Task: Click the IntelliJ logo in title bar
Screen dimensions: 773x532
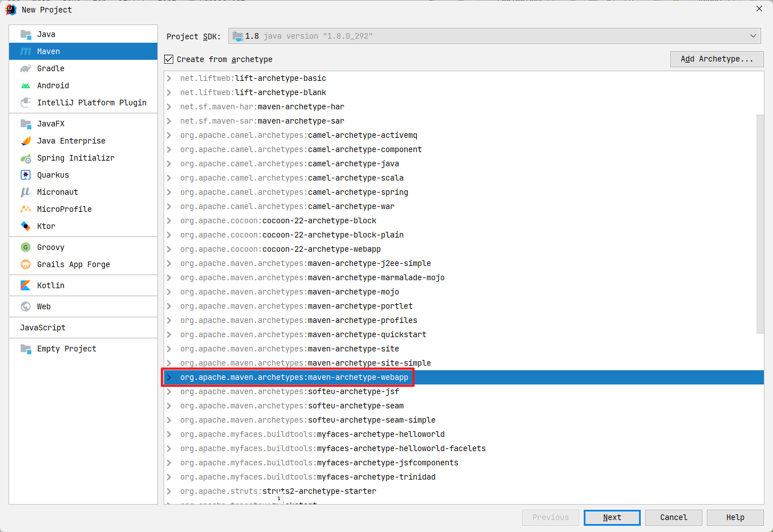Action: pyautogui.click(x=11, y=10)
